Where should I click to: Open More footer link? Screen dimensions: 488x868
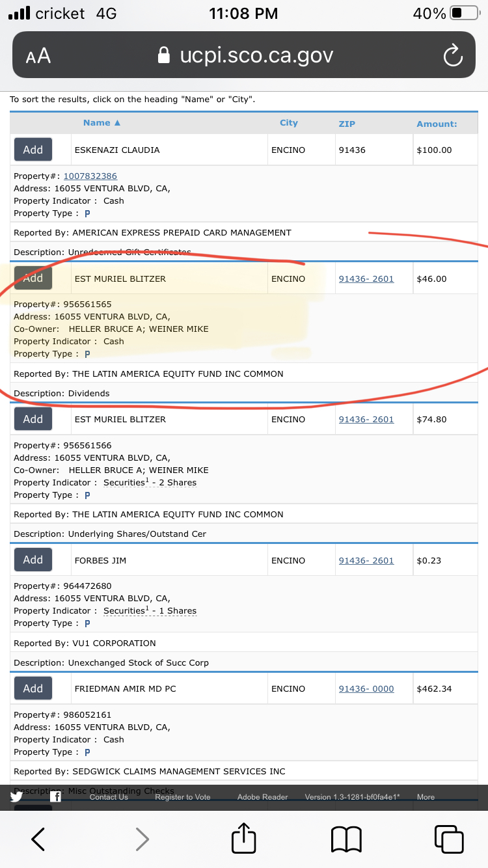[426, 797]
